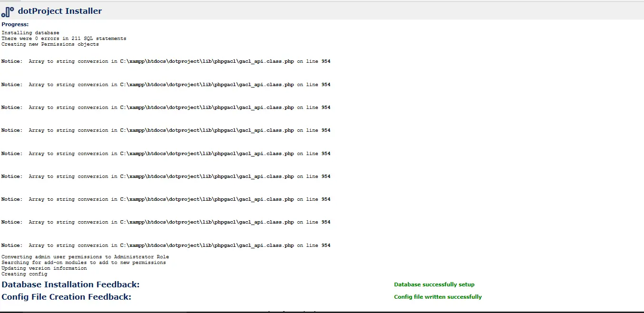The height and width of the screenshot is (313, 644).
Task: Click the "Creating new Permissions objects" line
Action: (x=50, y=44)
